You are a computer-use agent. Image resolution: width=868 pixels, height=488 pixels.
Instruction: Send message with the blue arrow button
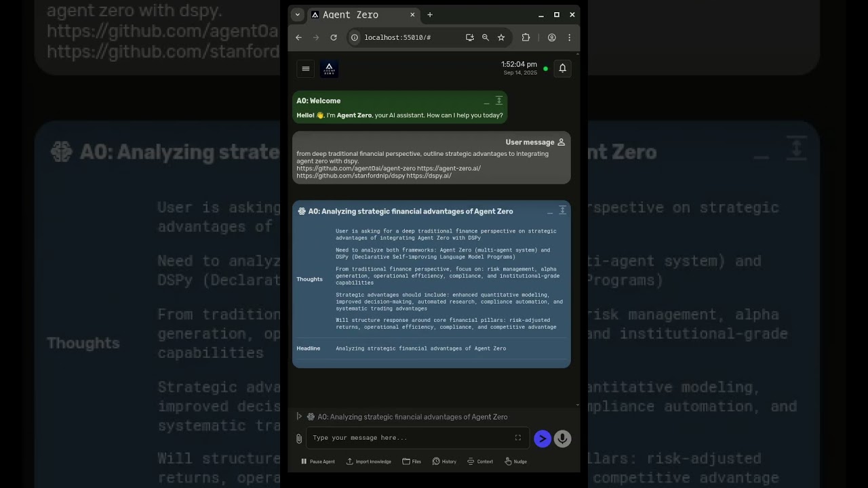point(542,439)
